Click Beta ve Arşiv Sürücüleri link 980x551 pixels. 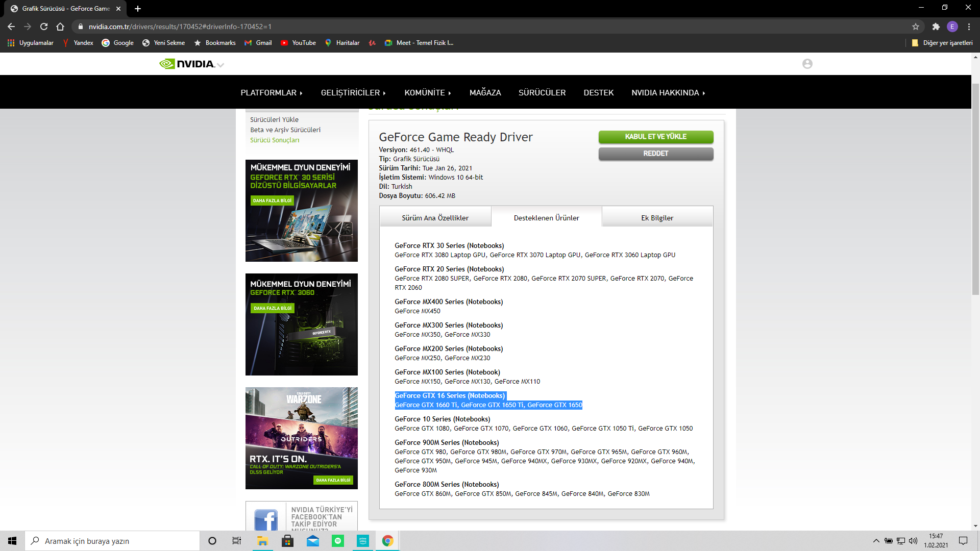pyautogui.click(x=285, y=130)
